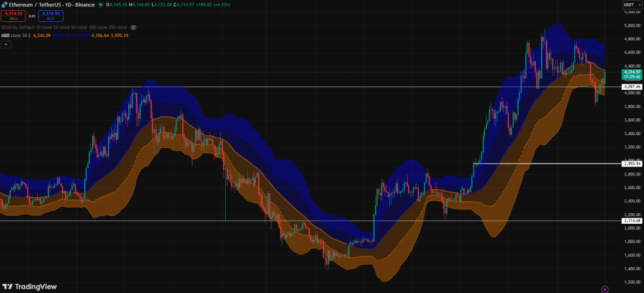Click the 2,114.68 horizontal line price label
This screenshot has height=293, width=644.
click(631, 221)
